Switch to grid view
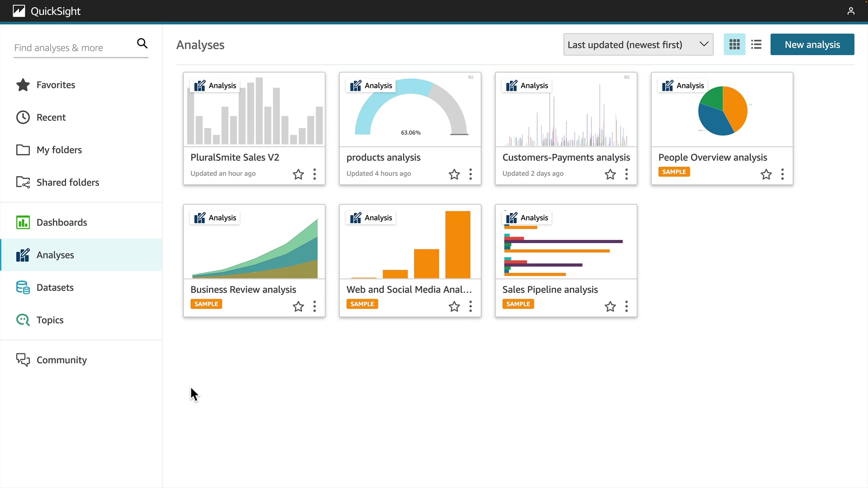The width and height of the screenshot is (868, 488). [x=734, y=44]
